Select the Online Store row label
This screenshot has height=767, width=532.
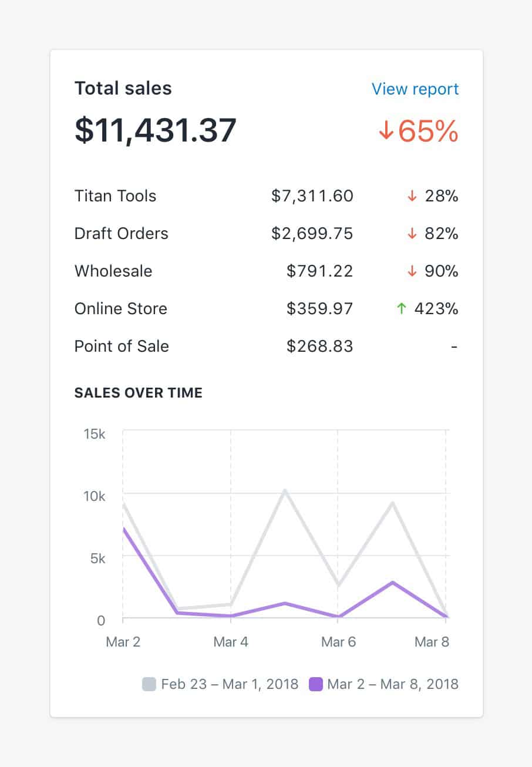click(120, 309)
